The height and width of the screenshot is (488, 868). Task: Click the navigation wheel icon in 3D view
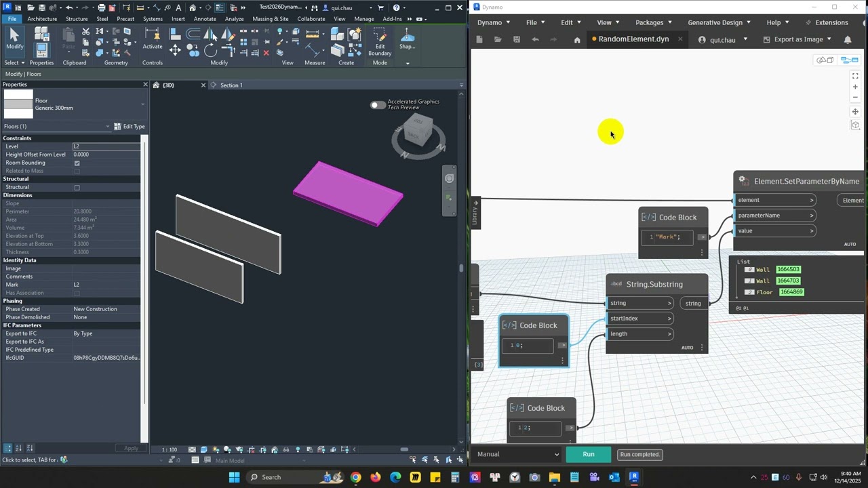449,178
